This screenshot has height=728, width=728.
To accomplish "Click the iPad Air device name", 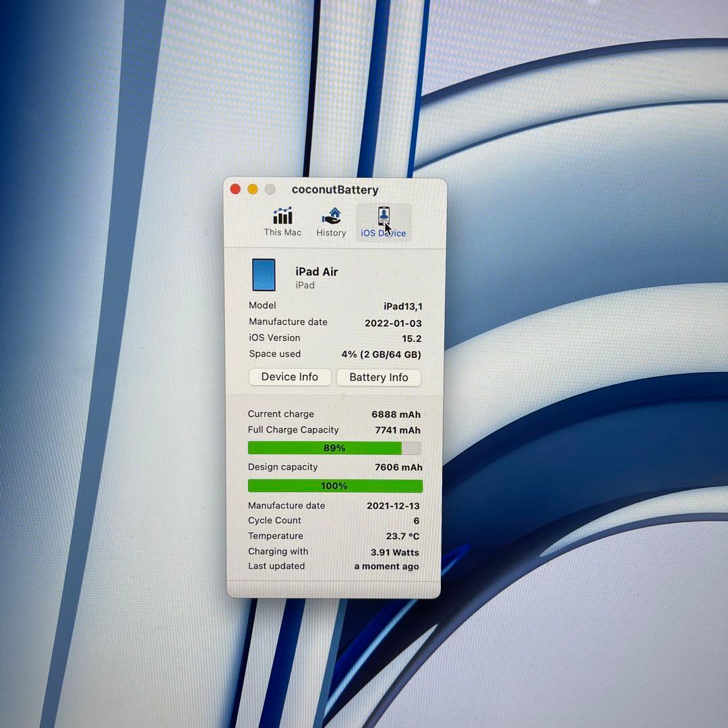I will [x=317, y=272].
